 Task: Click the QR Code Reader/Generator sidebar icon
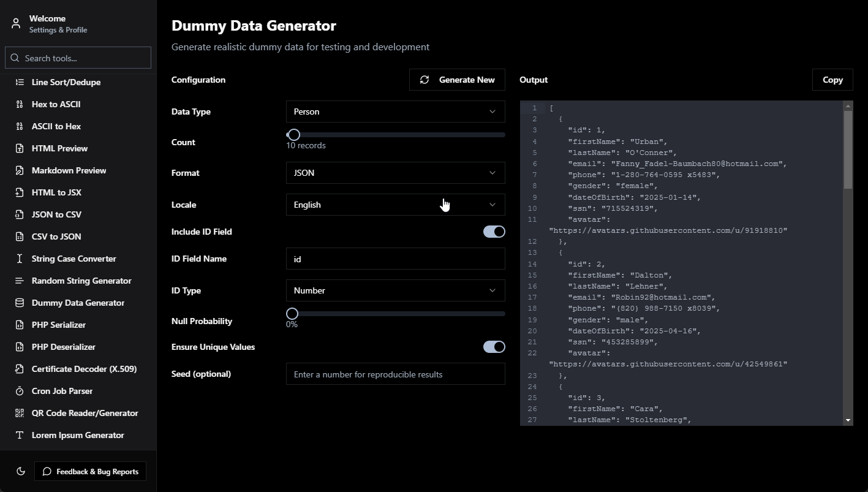(x=20, y=413)
